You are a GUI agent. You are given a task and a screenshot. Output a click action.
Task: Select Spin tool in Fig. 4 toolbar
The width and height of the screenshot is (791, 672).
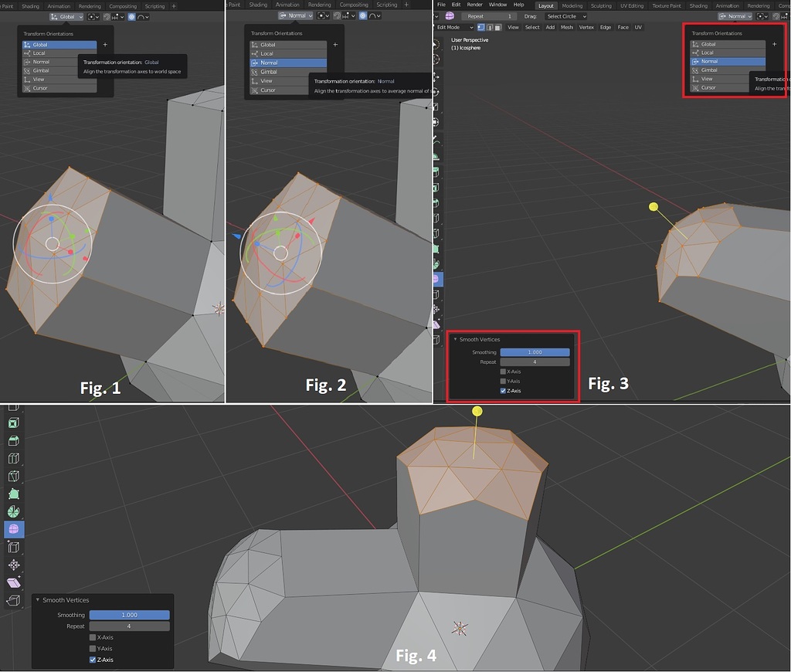(14, 511)
